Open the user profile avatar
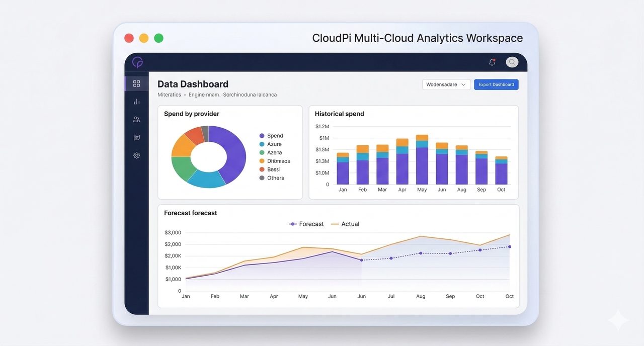Viewport: 644px width, 346px height. 512,62
